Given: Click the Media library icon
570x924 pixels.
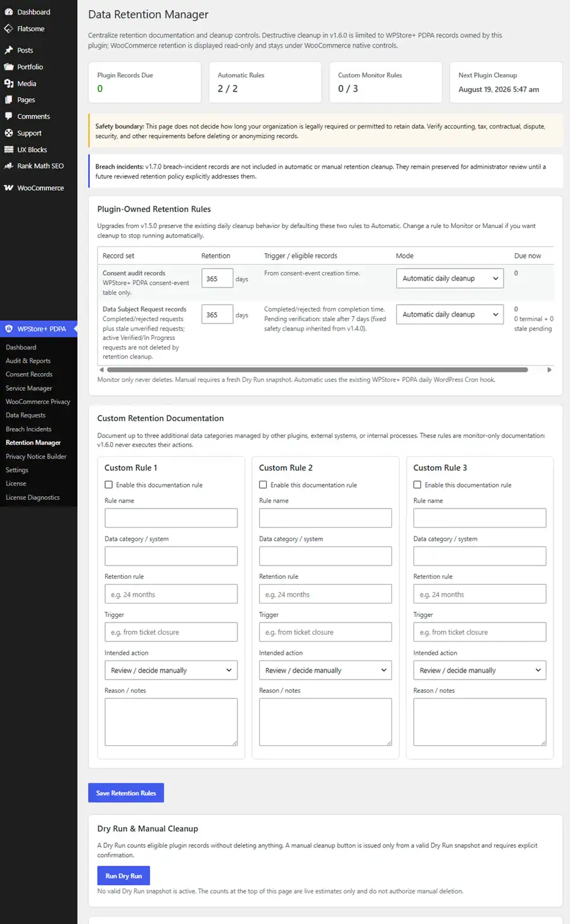Looking at the screenshot, I should point(9,83).
